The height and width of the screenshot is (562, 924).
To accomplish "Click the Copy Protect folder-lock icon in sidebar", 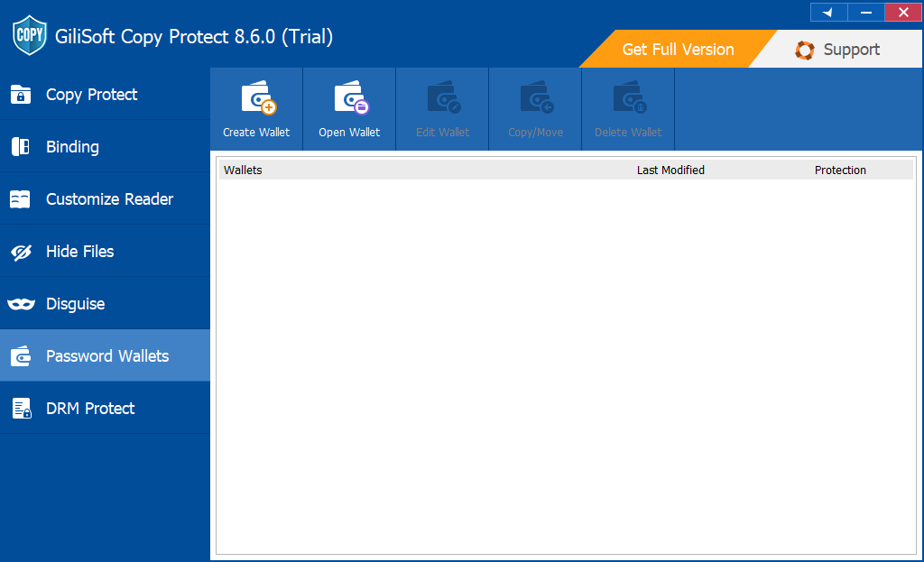I will point(21,94).
